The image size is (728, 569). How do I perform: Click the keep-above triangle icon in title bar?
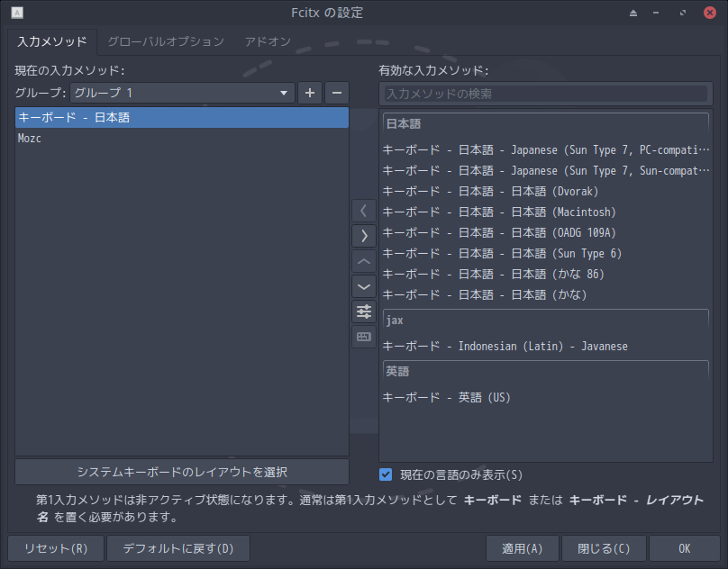(x=633, y=13)
